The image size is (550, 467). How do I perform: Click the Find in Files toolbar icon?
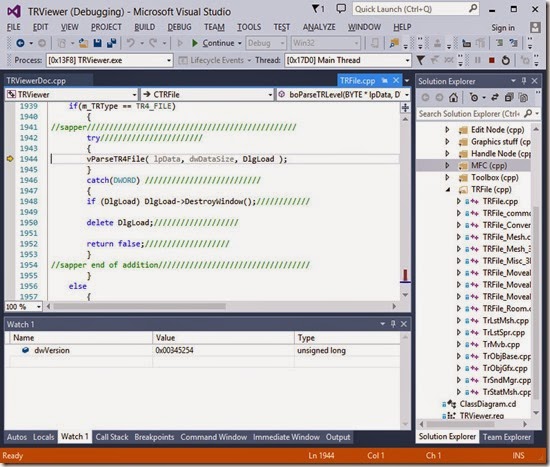(x=394, y=43)
